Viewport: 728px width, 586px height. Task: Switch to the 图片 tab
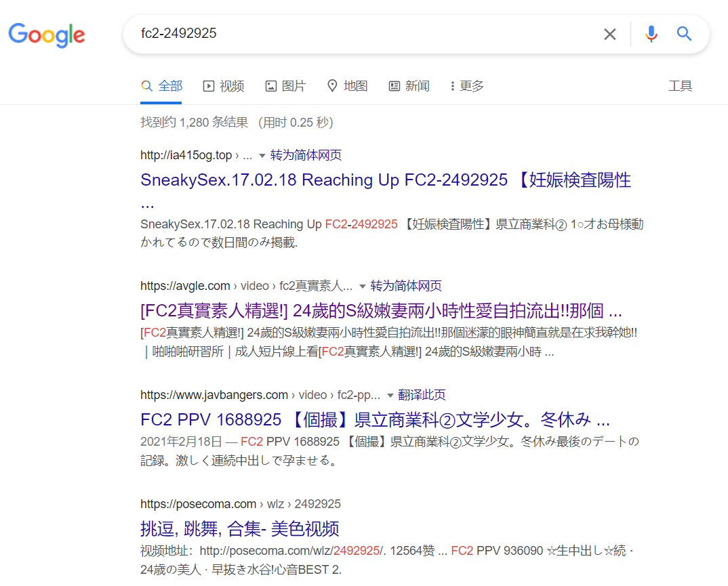[x=285, y=86]
